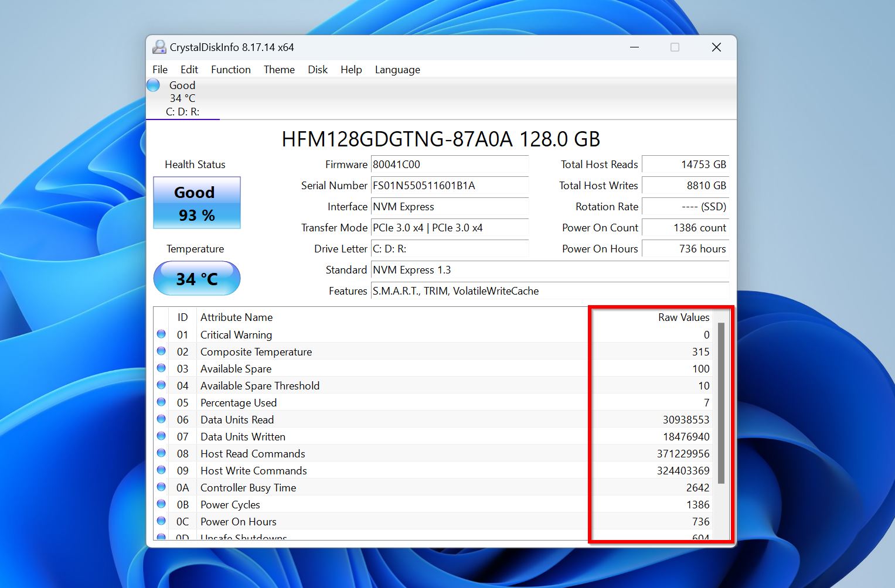Image resolution: width=895 pixels, height=588 pixels.
Task: Click the status dot for Data Units Written
Action: coord(161,436)
